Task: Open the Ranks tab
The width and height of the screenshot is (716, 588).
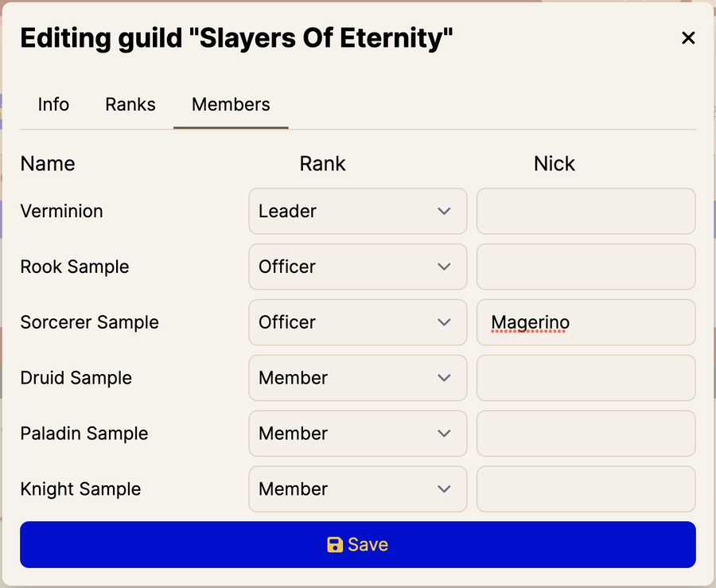Action: click(130, 104)
